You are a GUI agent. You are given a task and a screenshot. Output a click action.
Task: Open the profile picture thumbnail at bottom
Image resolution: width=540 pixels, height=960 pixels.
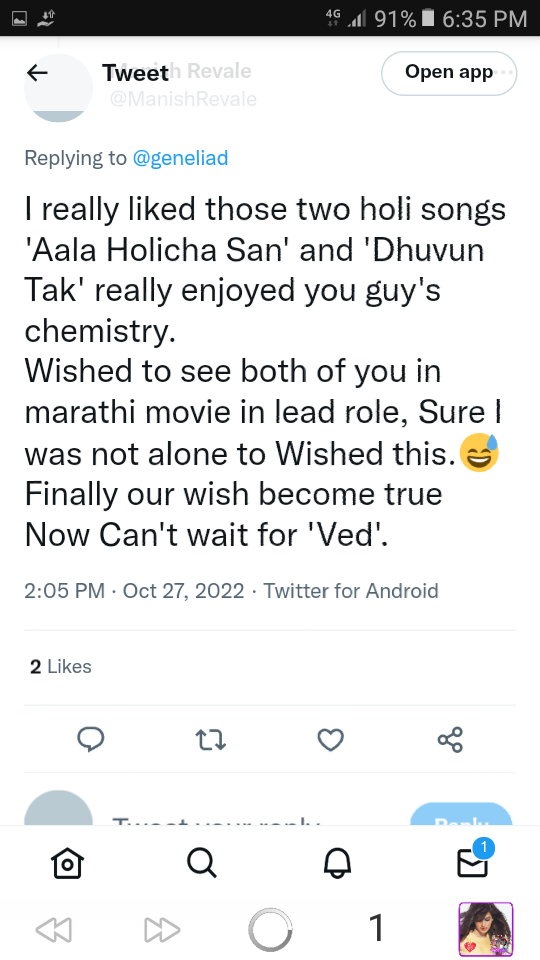tap(486, 929)
